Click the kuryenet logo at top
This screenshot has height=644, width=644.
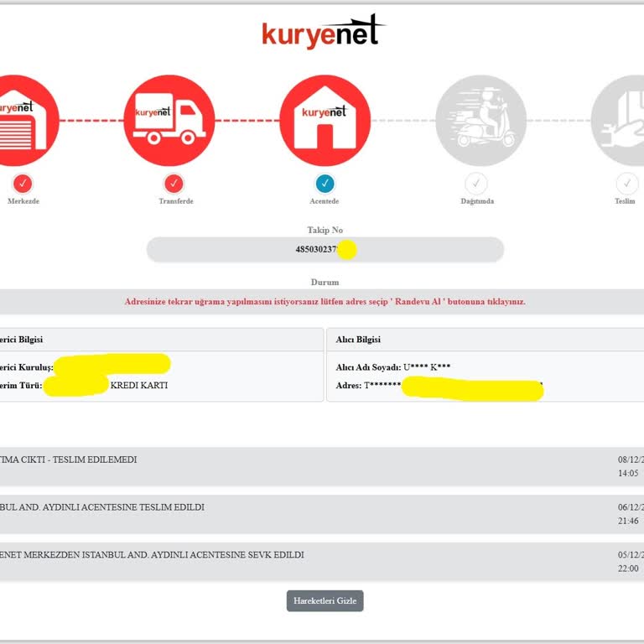click(x=324, y=32)
